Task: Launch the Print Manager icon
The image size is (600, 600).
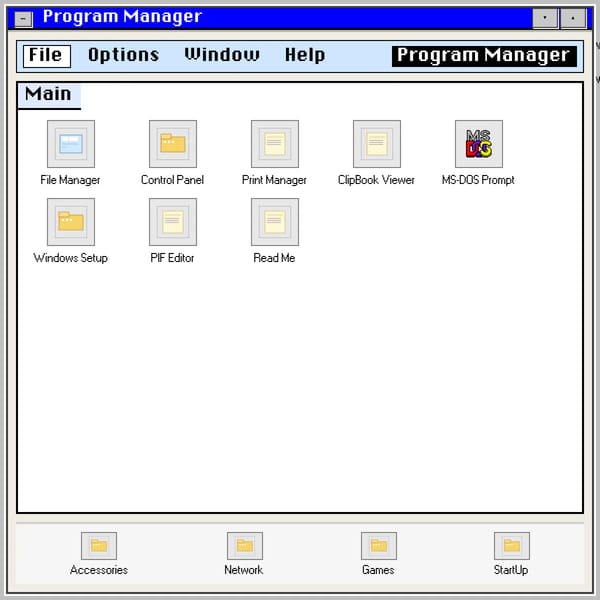Action: [275, 144]
